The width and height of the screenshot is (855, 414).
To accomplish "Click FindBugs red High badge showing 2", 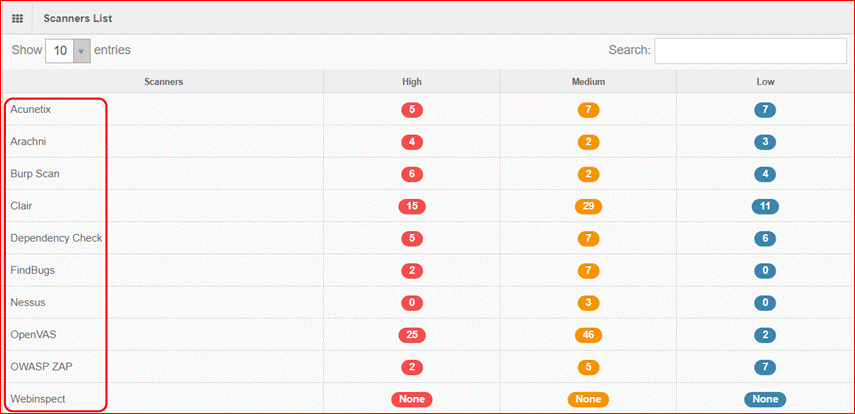I will (x=412, y=271).
